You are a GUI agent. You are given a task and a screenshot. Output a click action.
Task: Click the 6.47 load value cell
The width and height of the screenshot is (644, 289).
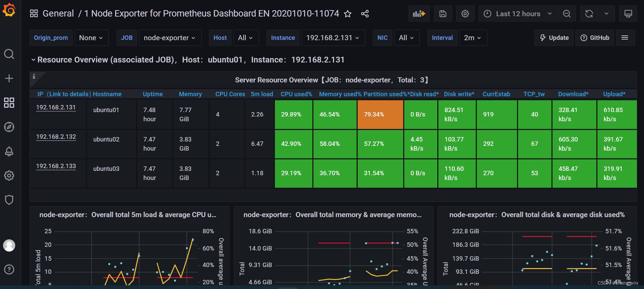tap(259, 144)
